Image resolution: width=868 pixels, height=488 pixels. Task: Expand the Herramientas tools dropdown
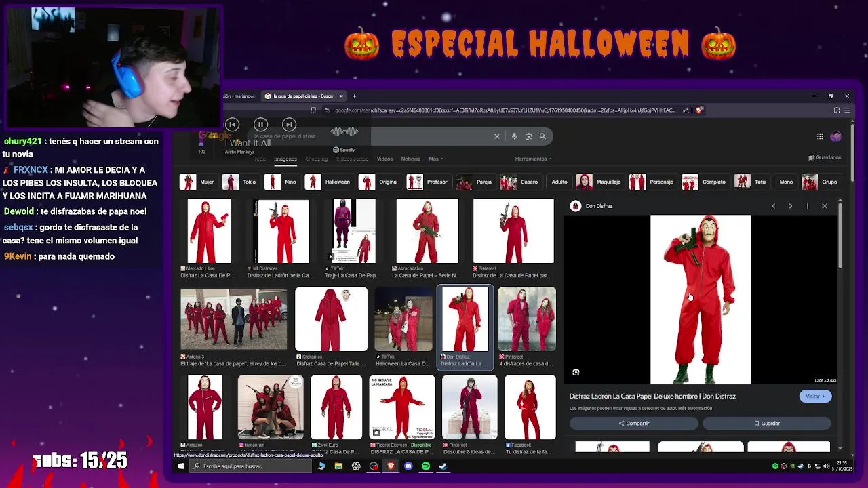[x=533, y=159]
